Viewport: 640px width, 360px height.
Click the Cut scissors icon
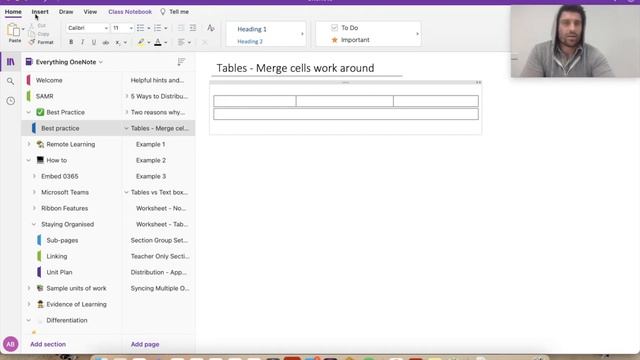32,26
